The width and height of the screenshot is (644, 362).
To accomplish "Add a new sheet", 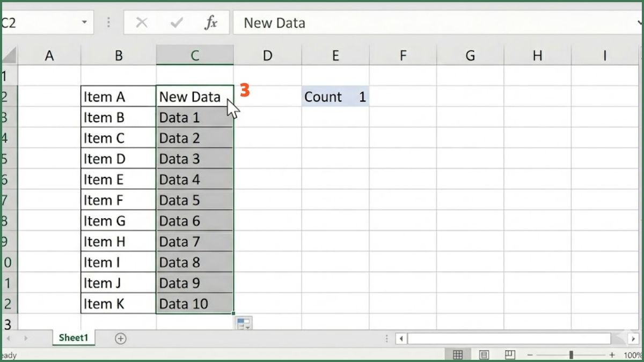I will pyautogui.click(x=121, y=338).
